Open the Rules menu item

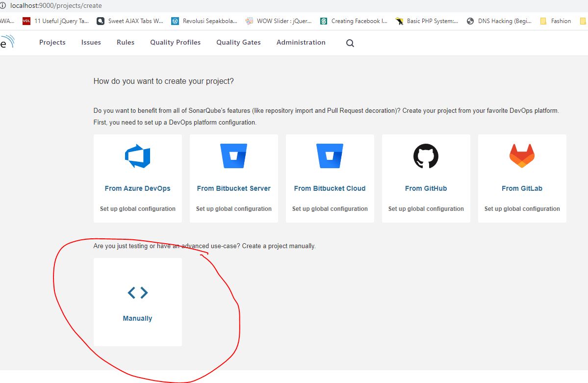[126, 42]
